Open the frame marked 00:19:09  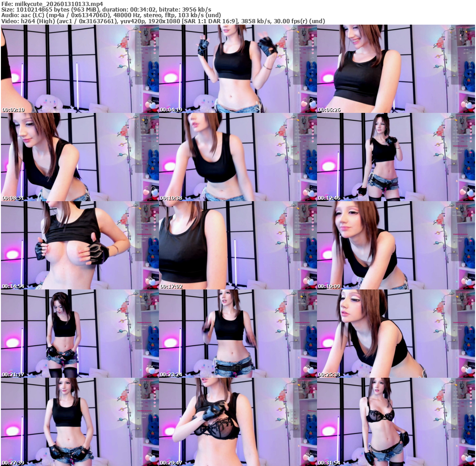(396, 245)
